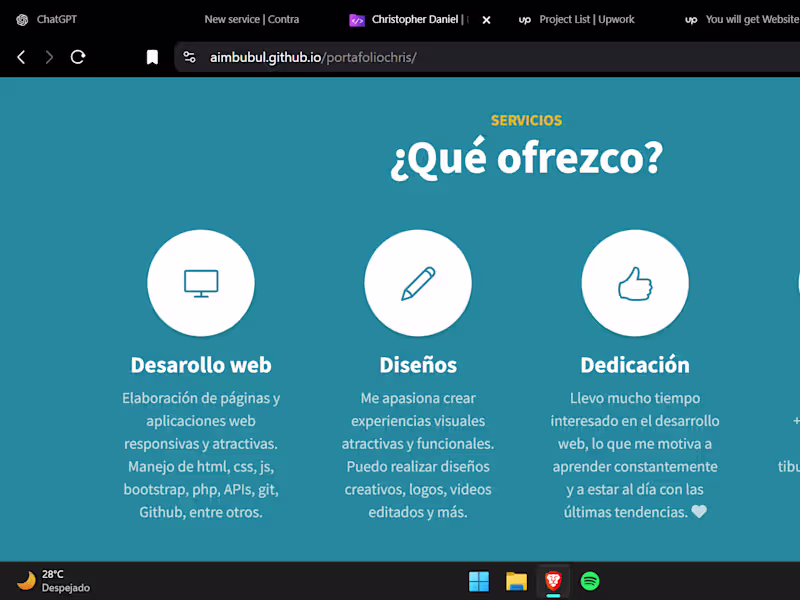This screenshot has height=600, width=800.
Task: Click the Brave browser taskbar icon
Action: point(553,580)
